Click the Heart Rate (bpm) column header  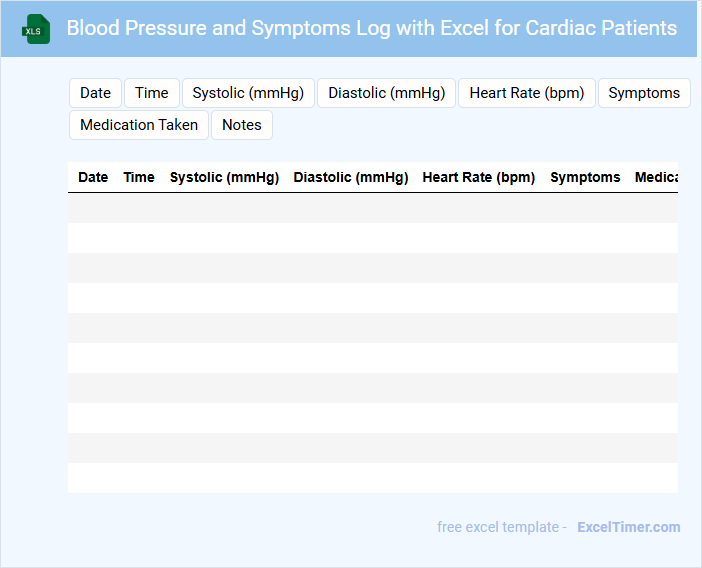coord(479,177)
